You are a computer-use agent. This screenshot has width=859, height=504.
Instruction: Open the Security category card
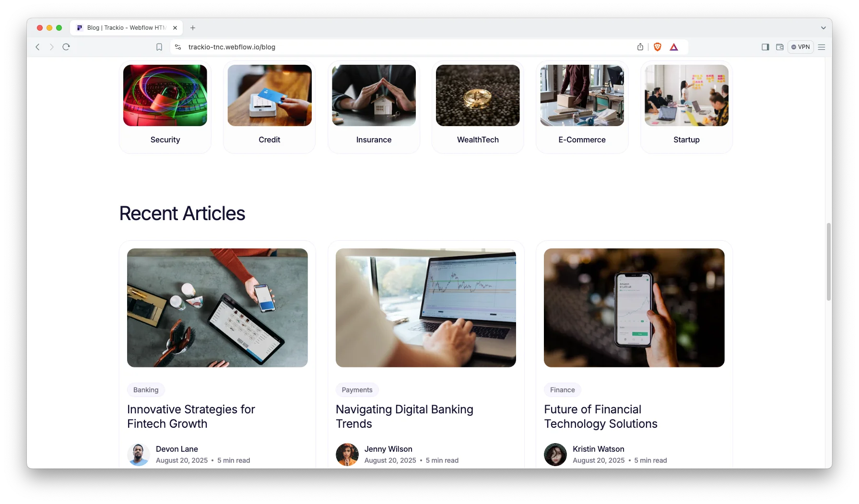click(165, 107)
